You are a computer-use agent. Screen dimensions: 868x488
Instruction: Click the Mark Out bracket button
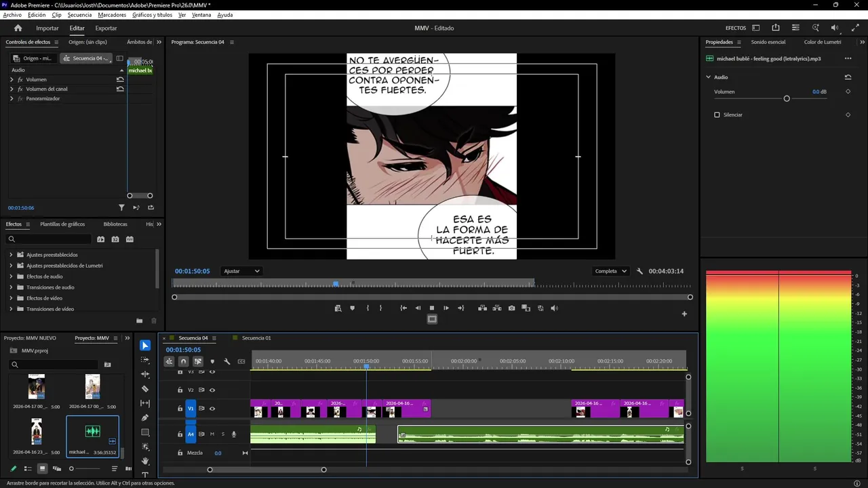point(380,308)
